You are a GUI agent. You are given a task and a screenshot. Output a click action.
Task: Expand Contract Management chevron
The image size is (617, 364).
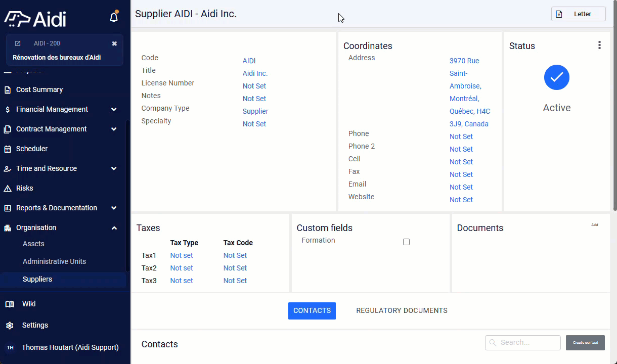click(114, 129)
